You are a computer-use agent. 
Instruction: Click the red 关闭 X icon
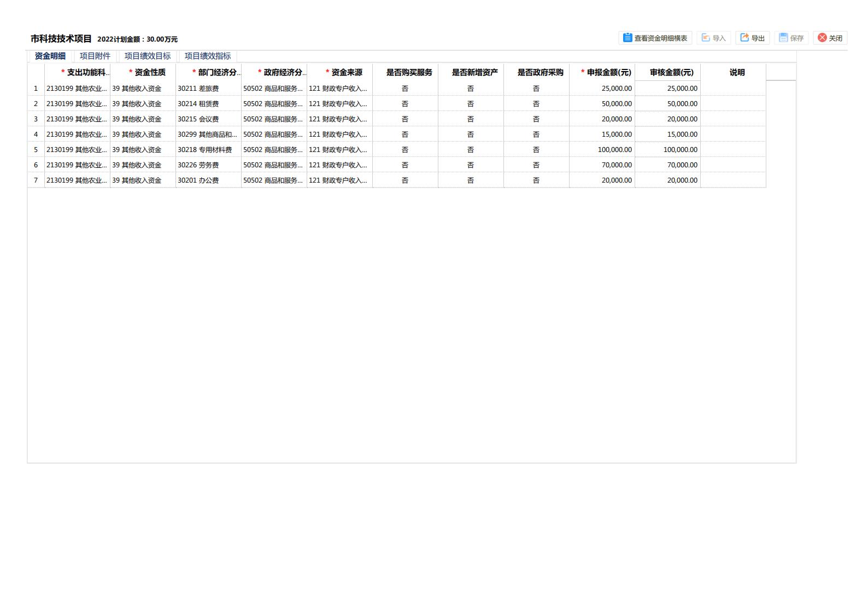(x=822, y=38)
